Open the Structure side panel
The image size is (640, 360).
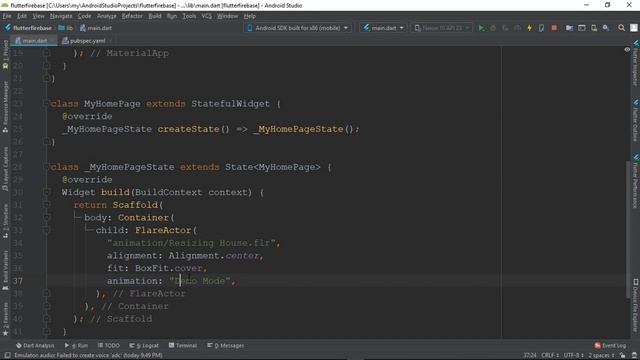(5, 221)
